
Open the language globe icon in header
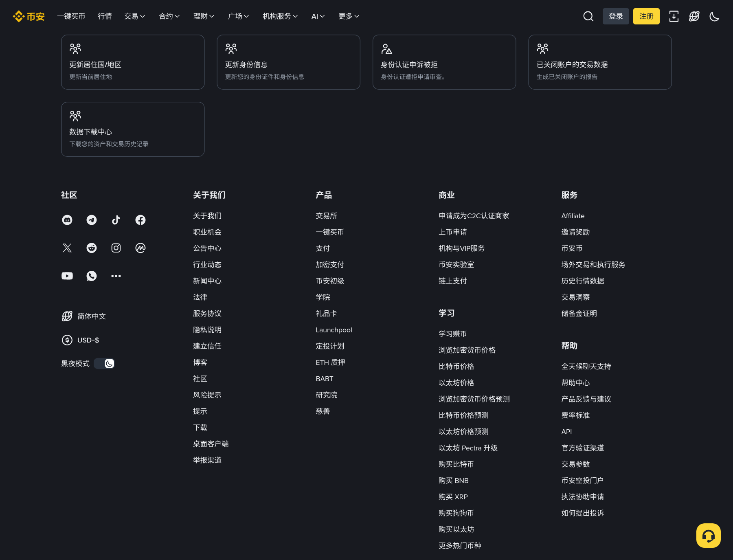694,16
